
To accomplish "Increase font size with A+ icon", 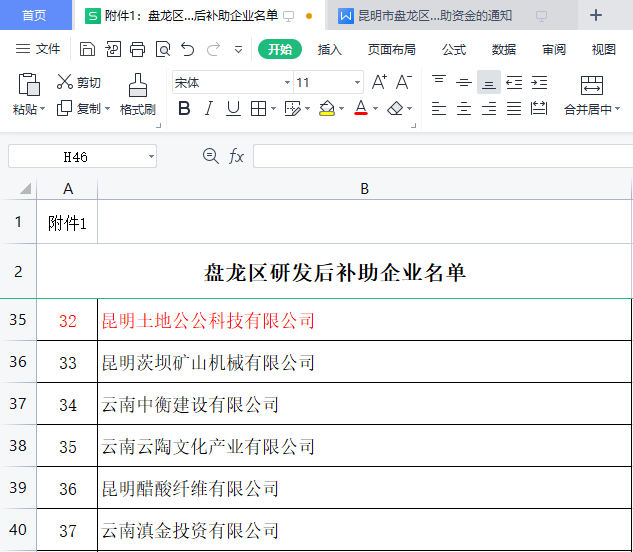I will pyautogui.click(x=379, y=82).
